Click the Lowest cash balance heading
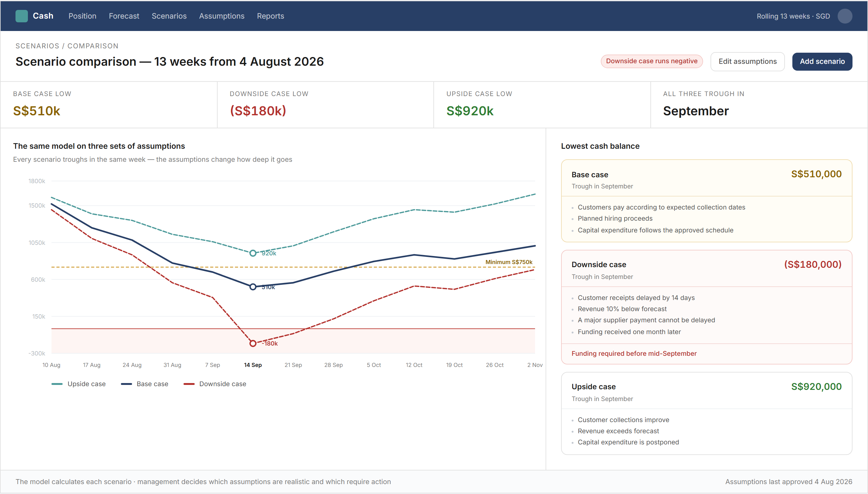868x494 pixels. (600, 146)
